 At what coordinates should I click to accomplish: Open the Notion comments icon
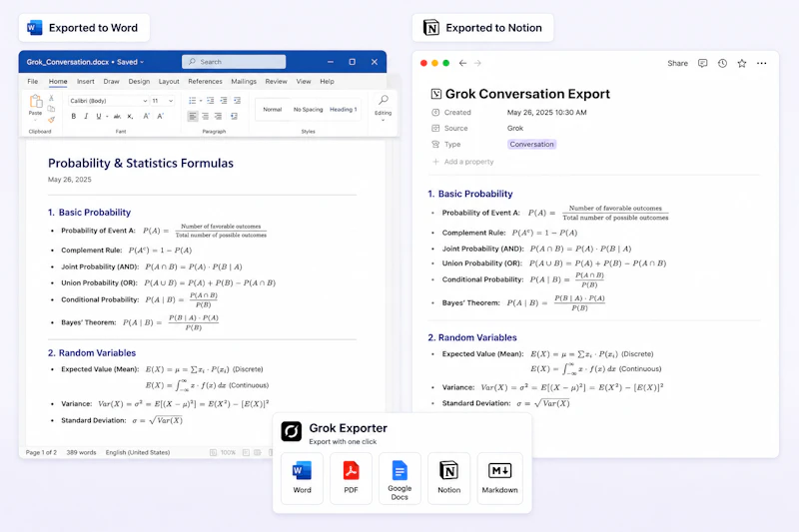(703, 63)
